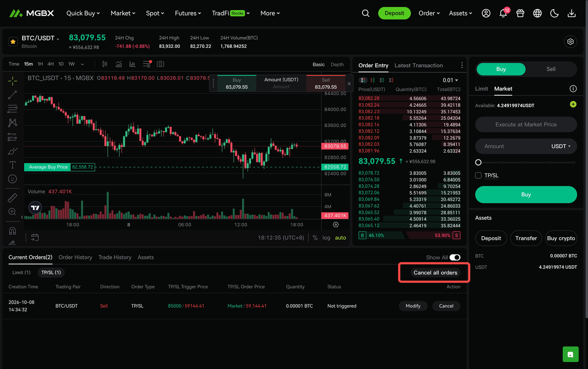588x369 pixels.
Task: Toggle percent scale on the chart
Action: pyautogui.click(x=315, y=238)
